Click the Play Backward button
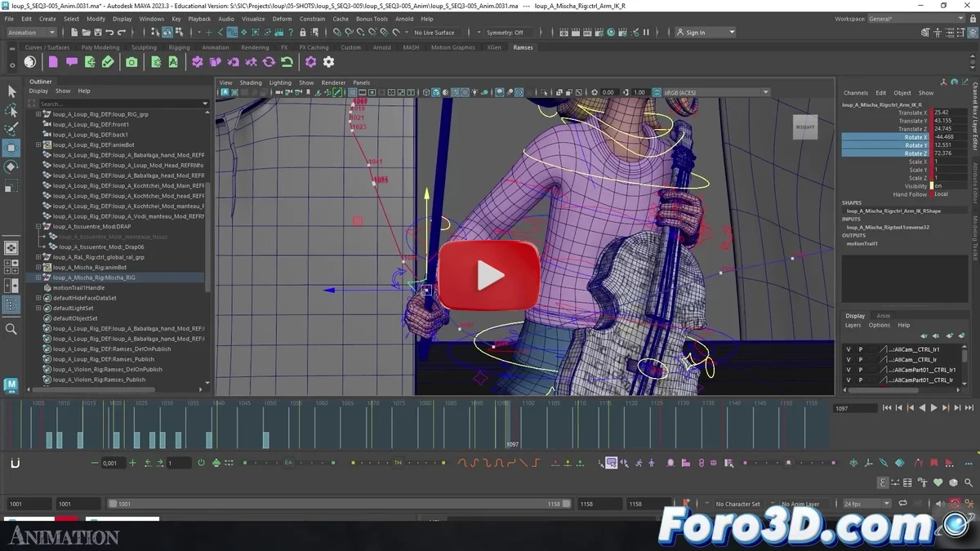The width and height of the screenshot is (980, 551). coord(922,408)
